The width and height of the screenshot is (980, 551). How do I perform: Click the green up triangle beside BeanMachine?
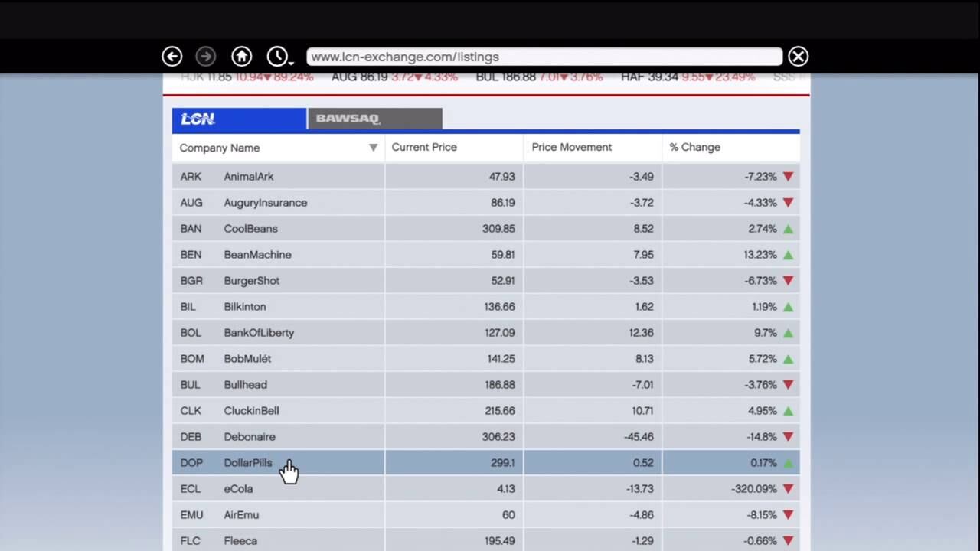pyautogui.click(x=788, y=254)
